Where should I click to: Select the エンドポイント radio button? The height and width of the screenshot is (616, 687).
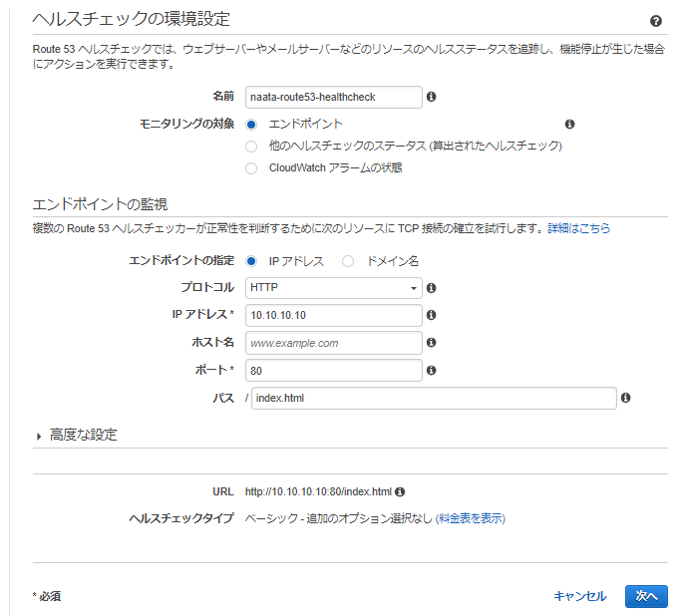pos(251,125)
